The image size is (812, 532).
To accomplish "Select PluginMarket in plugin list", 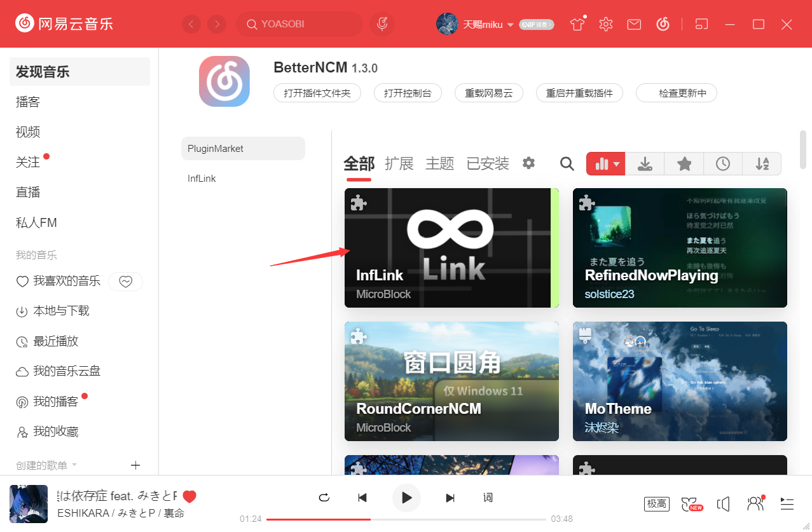I will pos(243,148).
